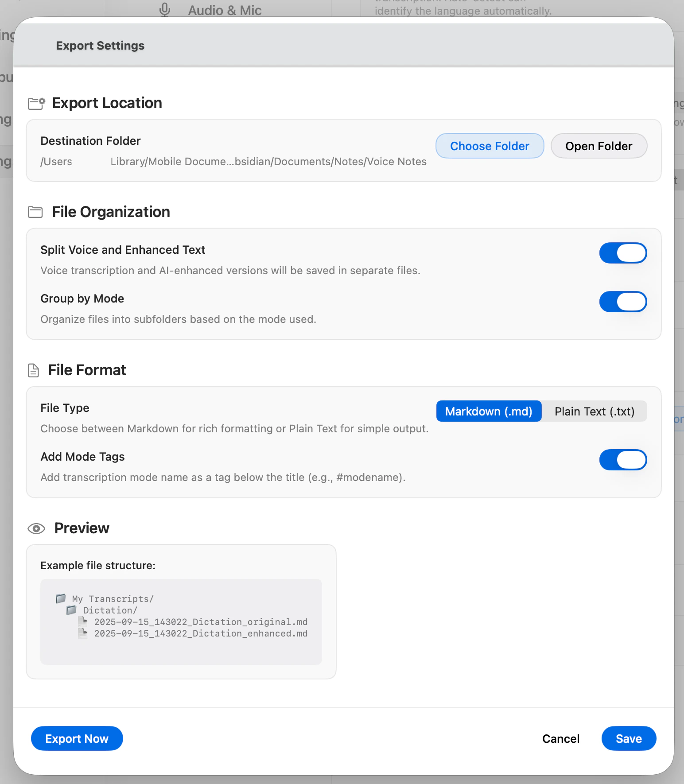Click the Destination Folder label
The height and width of the screenshot is (784, 684).
tap(90, 141)
